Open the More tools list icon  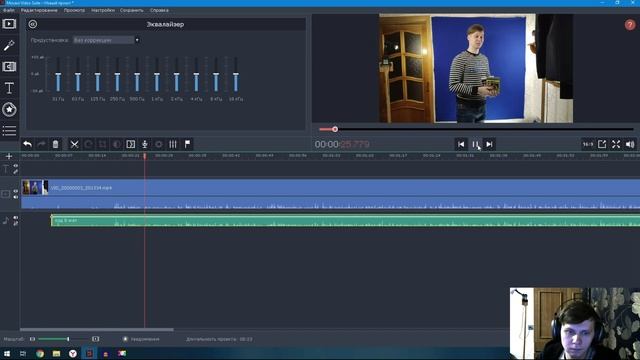[9, 131]
